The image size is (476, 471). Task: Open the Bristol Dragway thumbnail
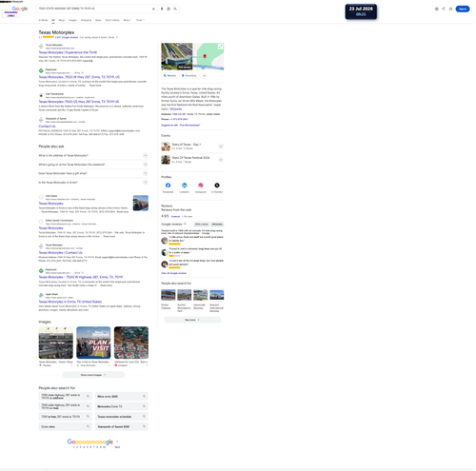[x=169, y=295]
